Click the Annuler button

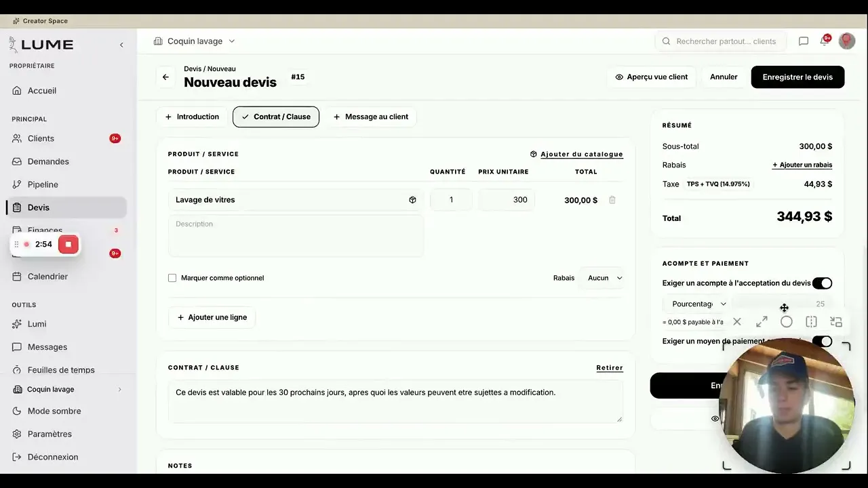724,77
